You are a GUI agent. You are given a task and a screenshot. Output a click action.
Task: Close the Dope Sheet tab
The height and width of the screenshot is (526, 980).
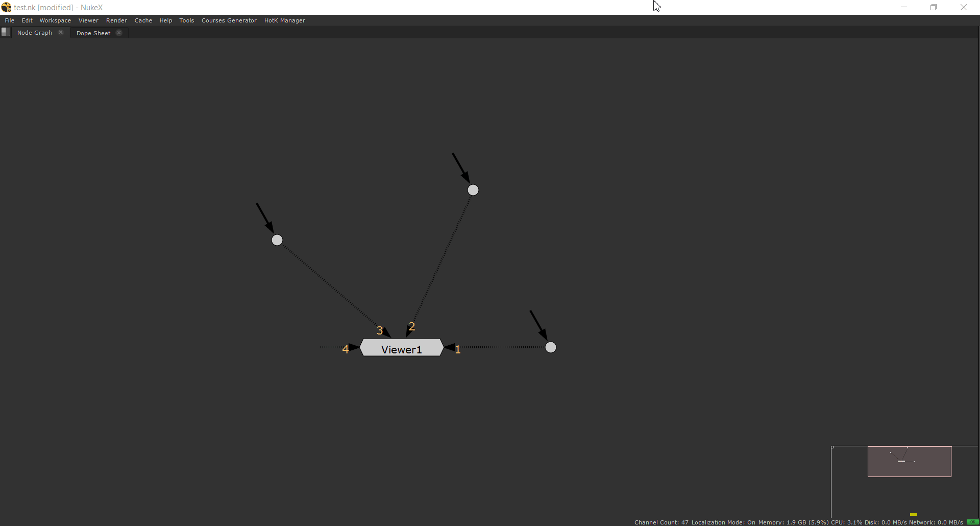119,32
